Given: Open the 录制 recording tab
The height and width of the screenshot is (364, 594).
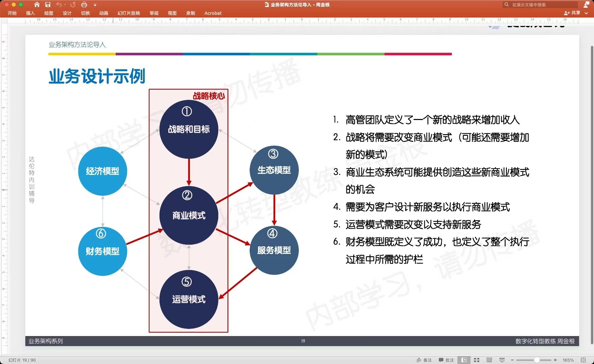Looking at the screenshot, I should point(191,13).
